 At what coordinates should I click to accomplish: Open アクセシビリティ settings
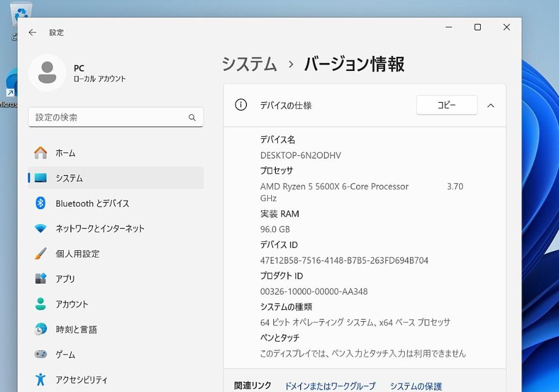pyautogui.click(x=81, y=380)
